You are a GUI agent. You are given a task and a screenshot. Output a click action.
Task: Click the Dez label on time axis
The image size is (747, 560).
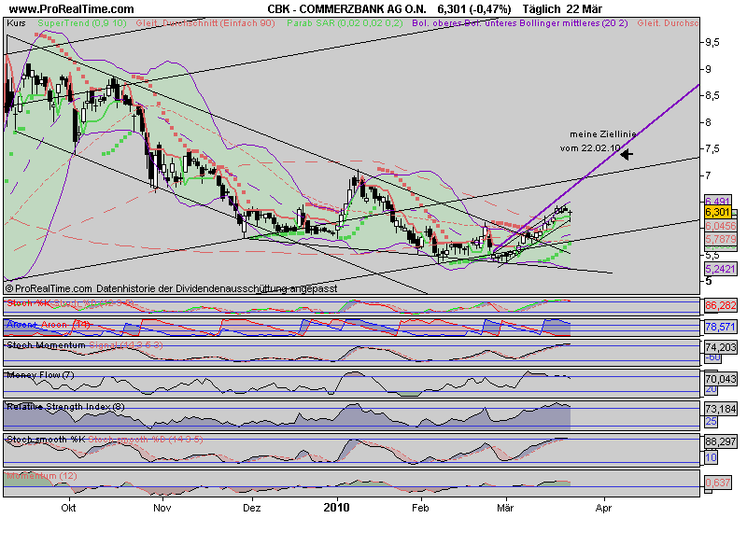251,508
